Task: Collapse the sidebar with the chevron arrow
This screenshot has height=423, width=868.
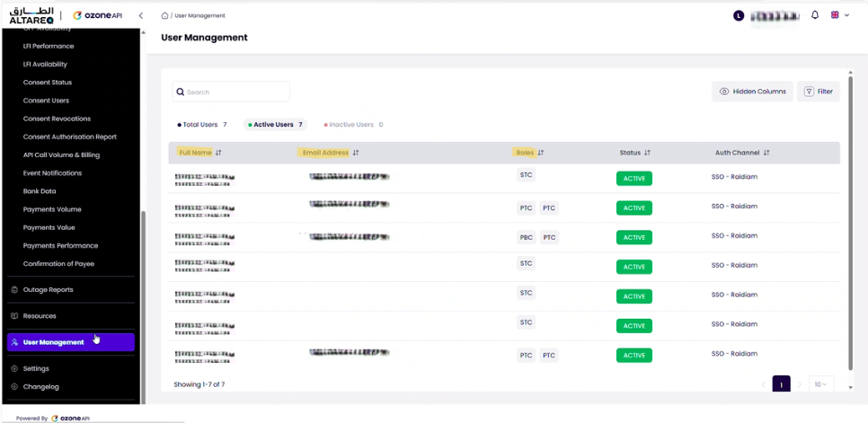Action: click(140, 15)
